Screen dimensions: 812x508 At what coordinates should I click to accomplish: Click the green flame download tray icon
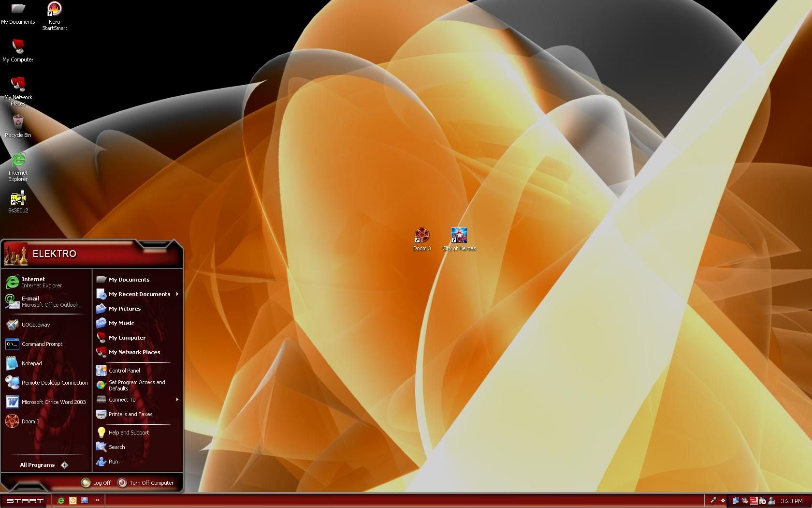(762, 501)
